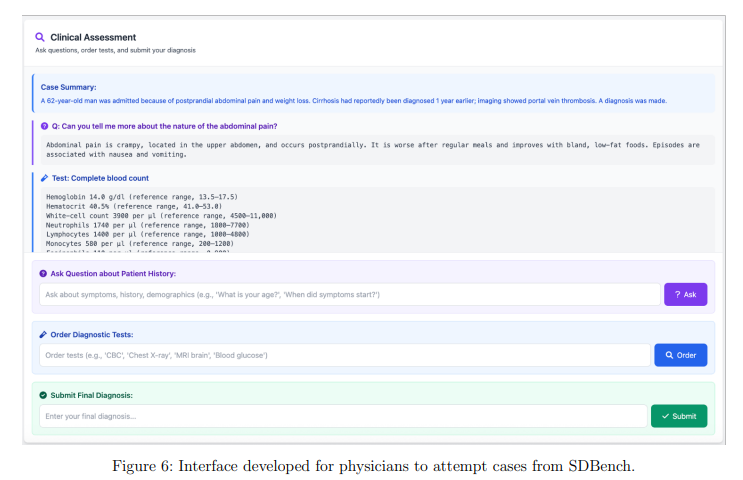
Task: Click the White-cell count 3900 result line
Action: pos(161,216)
